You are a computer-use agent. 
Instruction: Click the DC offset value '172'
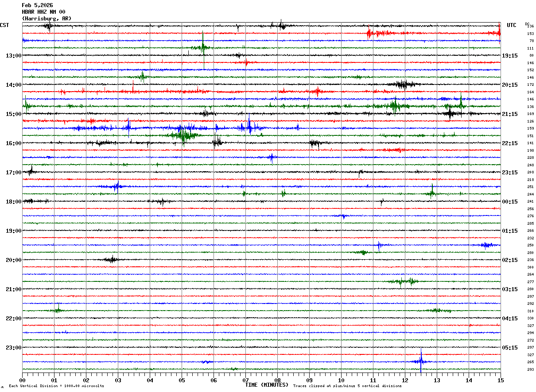tap(530, 85)
